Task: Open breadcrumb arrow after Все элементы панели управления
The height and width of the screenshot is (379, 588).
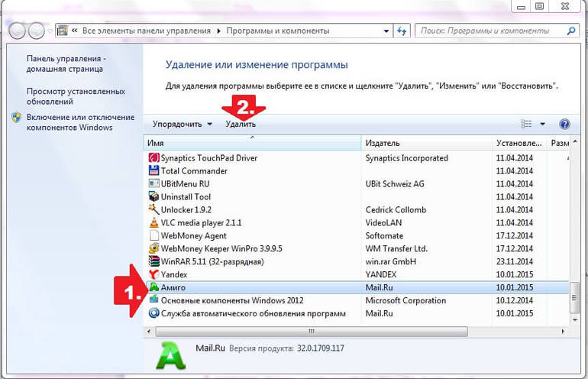Action: click(218, 31)
